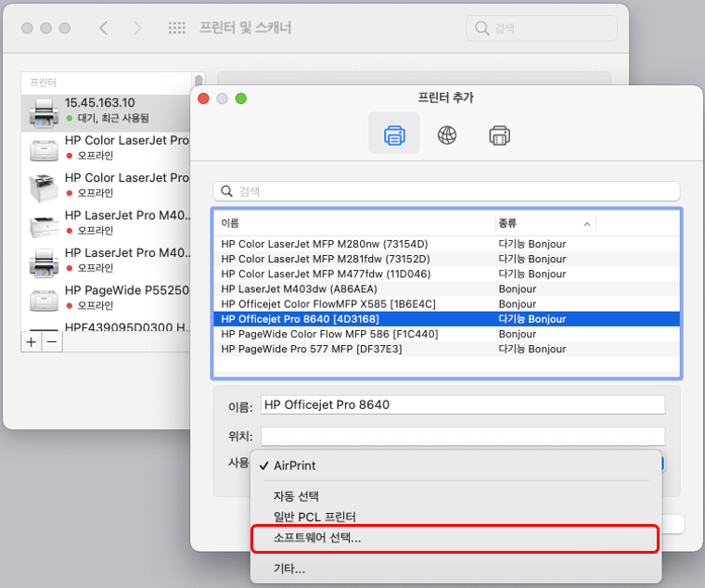Click the 위치 location field

[x=463, y=436]
